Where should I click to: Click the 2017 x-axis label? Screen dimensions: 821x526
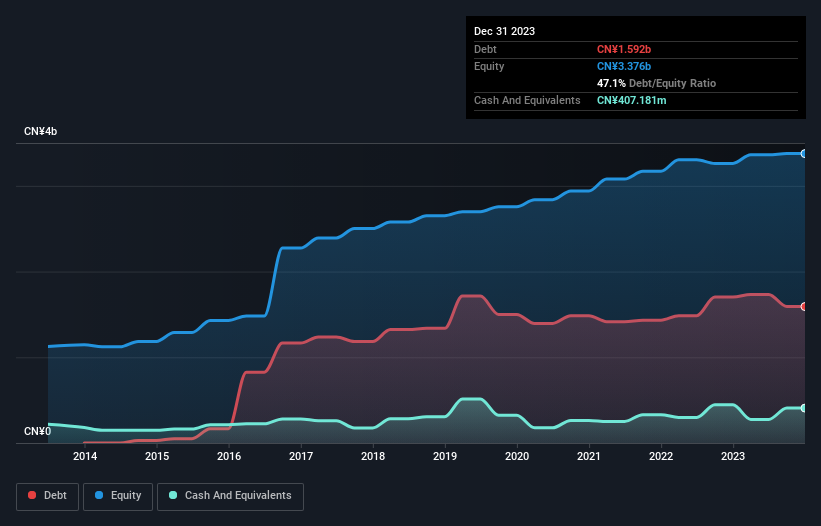click(x=301, y=456)
